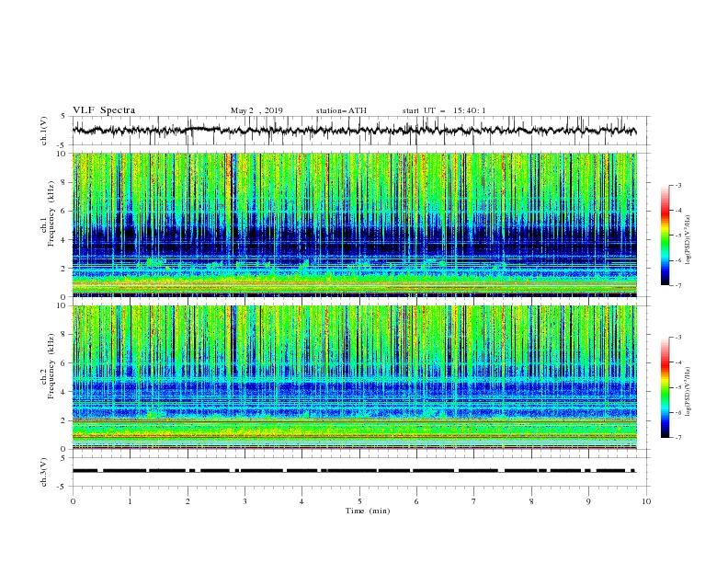Click the time axis tick label "0"
This screenshot has width=728, height=563.
pos(73,501)
